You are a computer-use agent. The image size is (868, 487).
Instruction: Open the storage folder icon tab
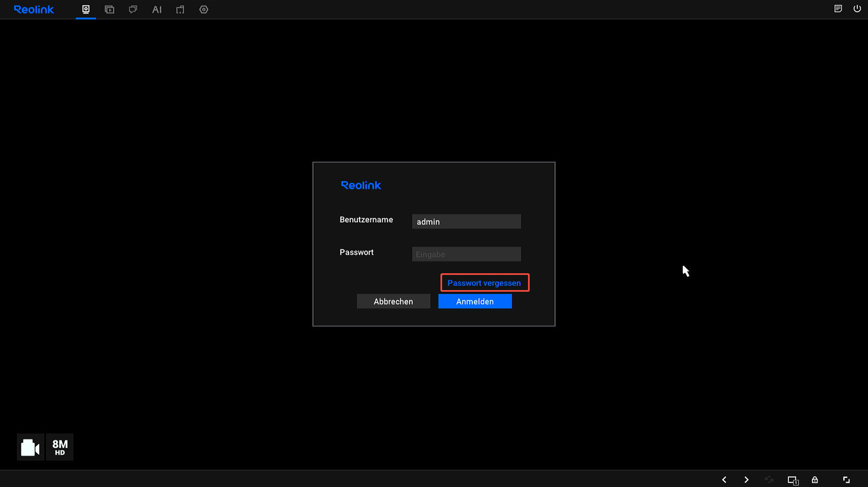[180, 10]
